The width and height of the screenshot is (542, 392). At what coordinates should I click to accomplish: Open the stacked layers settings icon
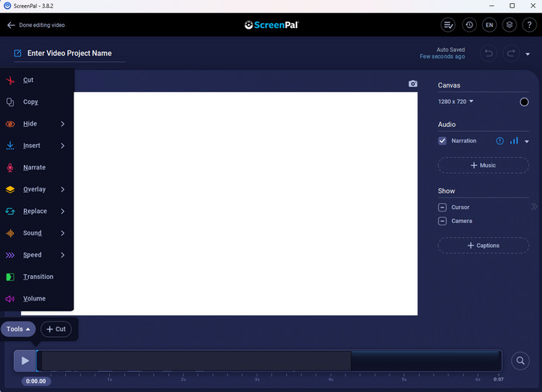(x=509, y=25)
